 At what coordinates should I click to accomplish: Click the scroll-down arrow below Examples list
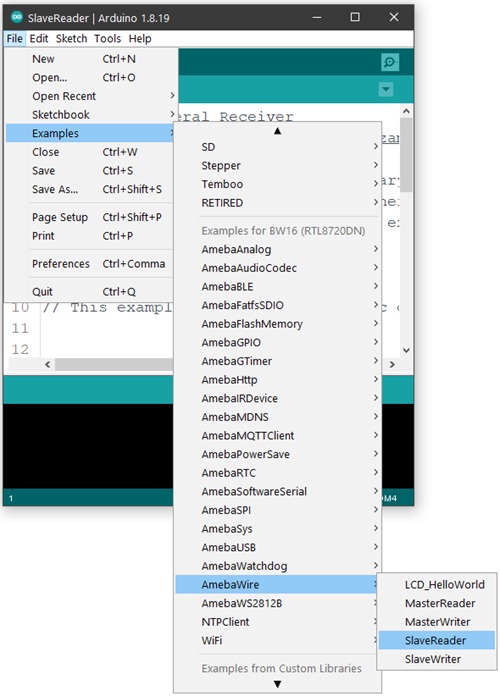[278, 684]
